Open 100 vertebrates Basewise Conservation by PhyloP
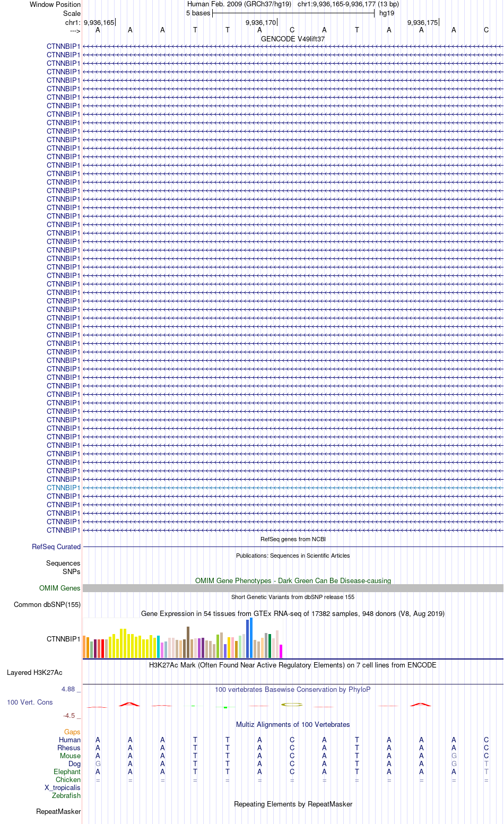This screenshot has width=504, height=824. pos(293,689)
